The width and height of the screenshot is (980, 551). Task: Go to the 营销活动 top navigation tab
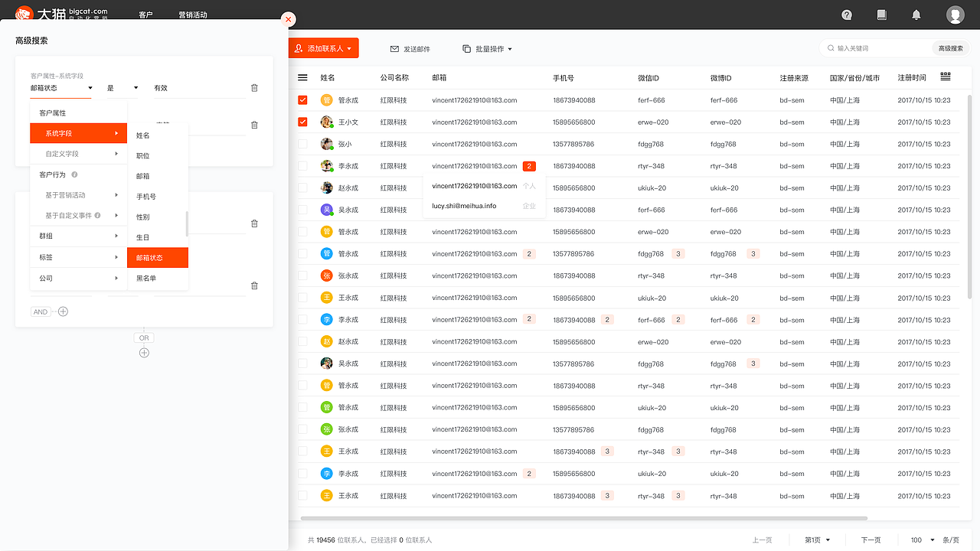click(x=192, y=15)
